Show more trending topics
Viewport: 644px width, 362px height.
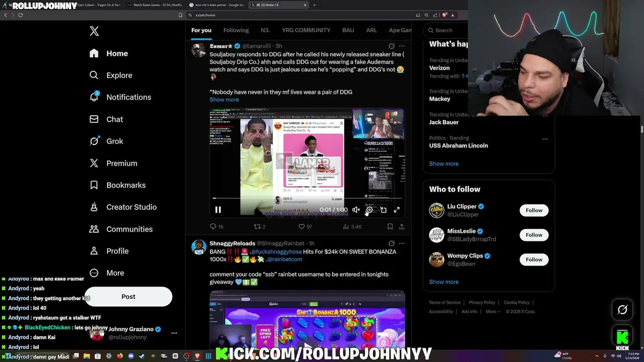[x=444, y=164]
